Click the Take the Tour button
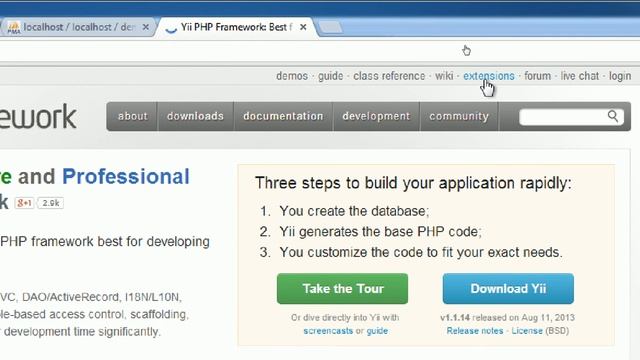640x360 pixels. click(x=342, y=289)
